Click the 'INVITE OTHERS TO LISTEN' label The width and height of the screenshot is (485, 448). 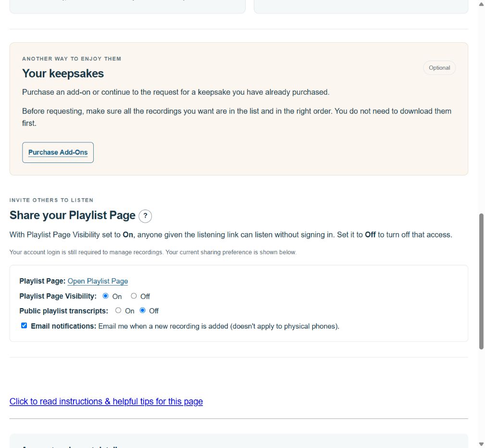(51, 200)
